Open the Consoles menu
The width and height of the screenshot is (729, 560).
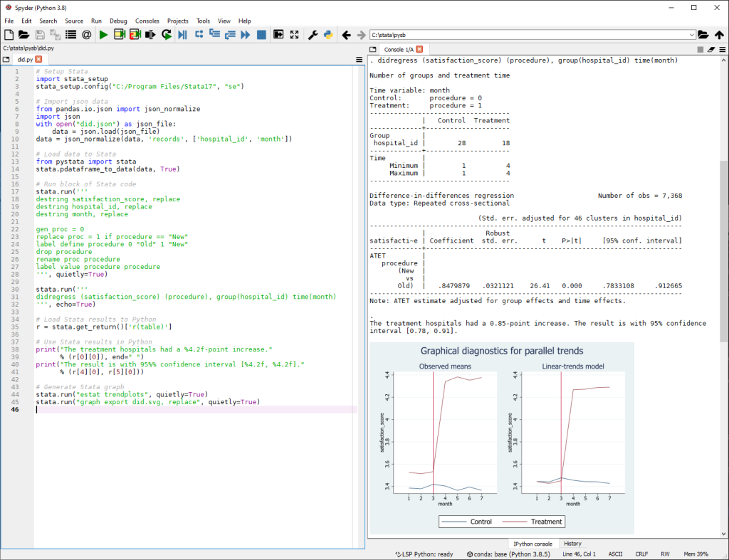[147, 21]
